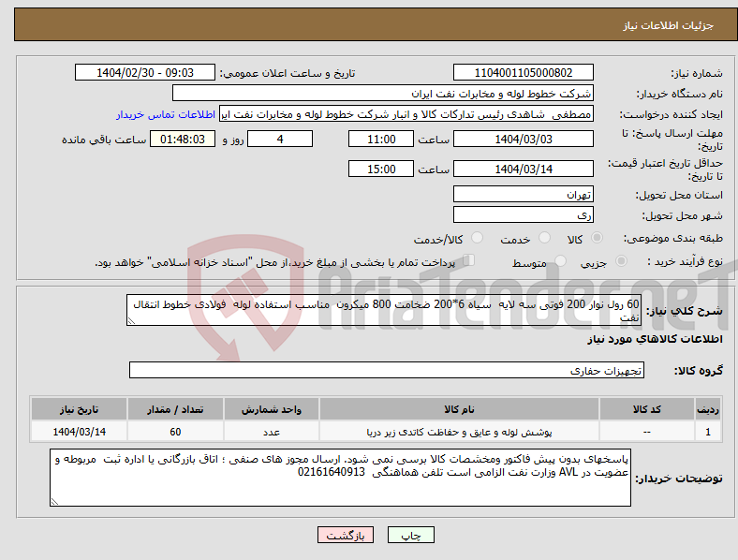Click the item code cell showing --
This screenshot has height=560, width=738.
[x=647, y=432]
